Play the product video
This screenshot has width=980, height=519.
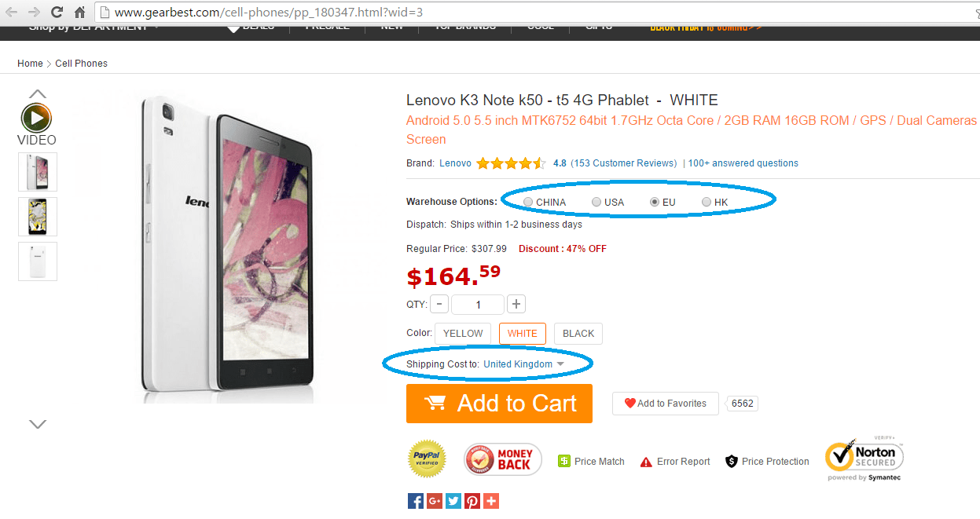click(36, 119)
